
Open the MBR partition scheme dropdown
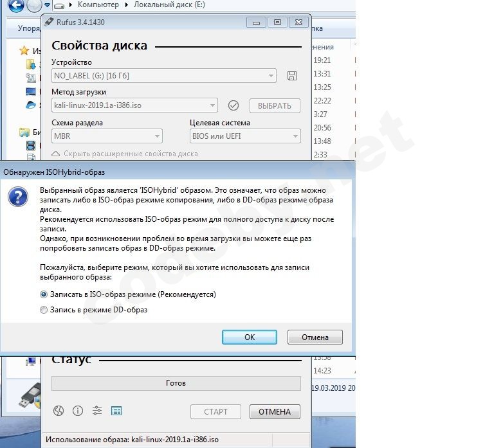[107, 136]
